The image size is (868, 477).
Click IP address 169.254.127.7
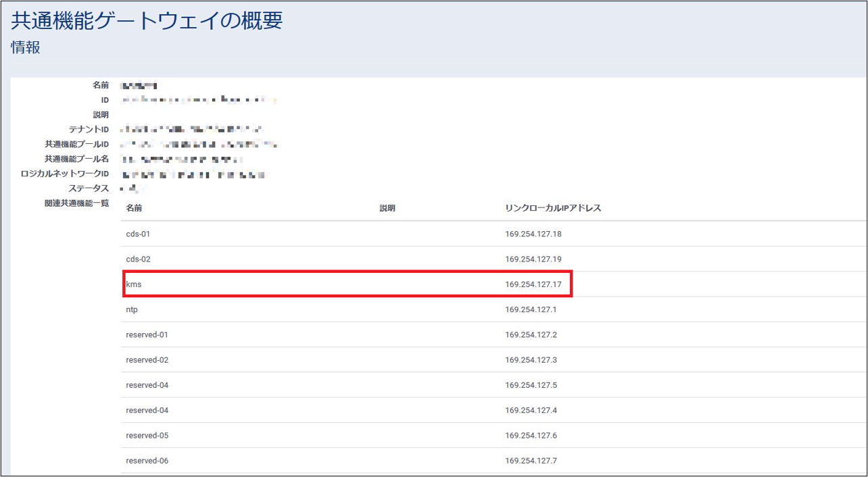(531, 461)
